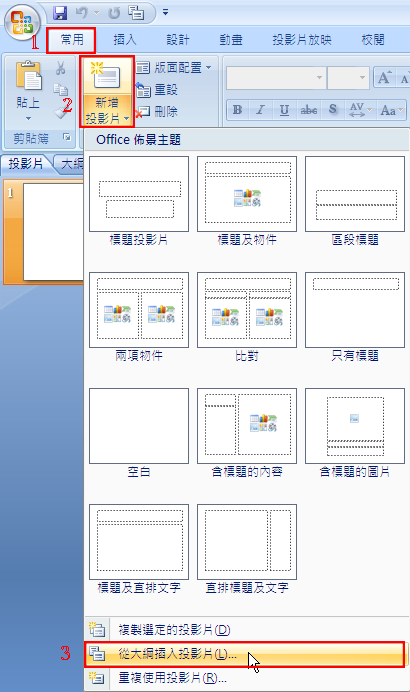This screenshot has width=410, height=692.
Task: Save with the floppy disk icon
Action: tap(60, 13)
